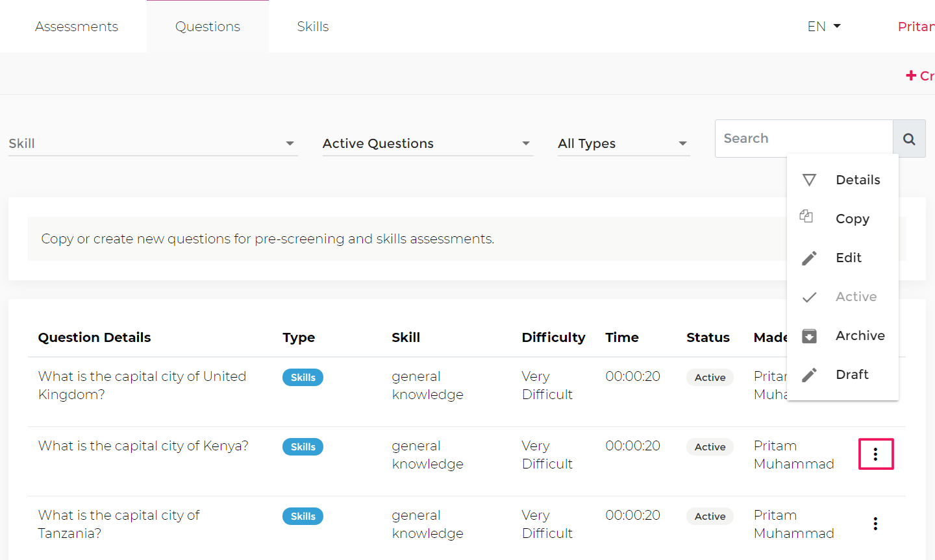Click the Copy icon in context menu
This screenshot has height=560, width=935.
[806, 217]
